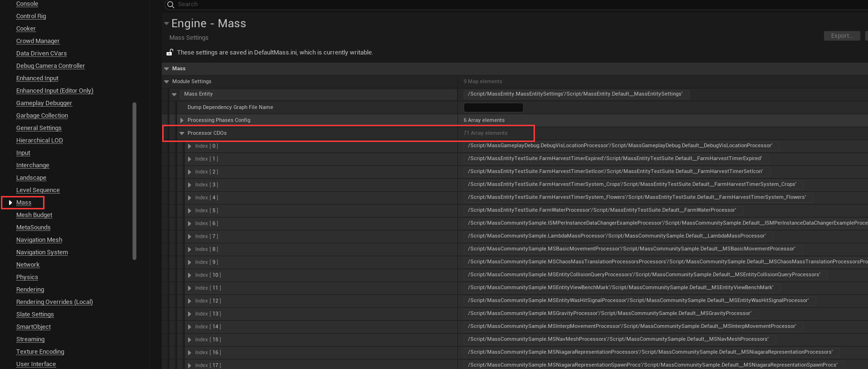868x369 pixels.
Task: Expand Processing Phases Config array
Action: (x=182, y=120)
